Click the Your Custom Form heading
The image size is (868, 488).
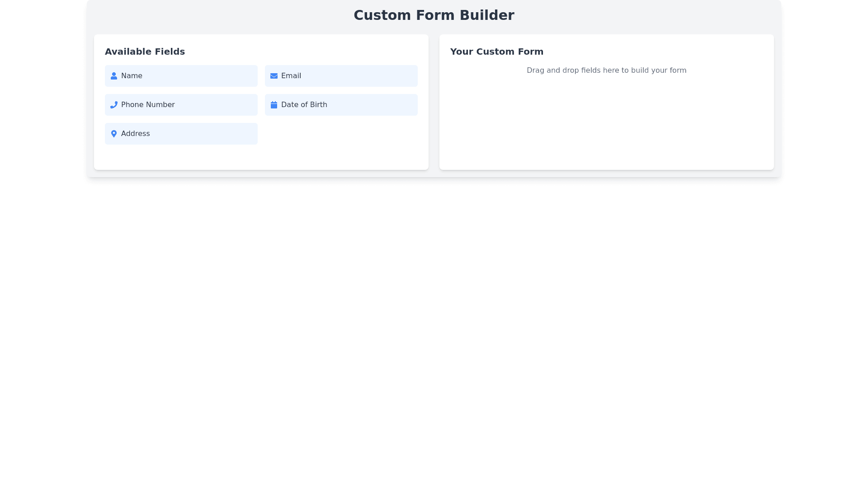(x=496, y=52)
